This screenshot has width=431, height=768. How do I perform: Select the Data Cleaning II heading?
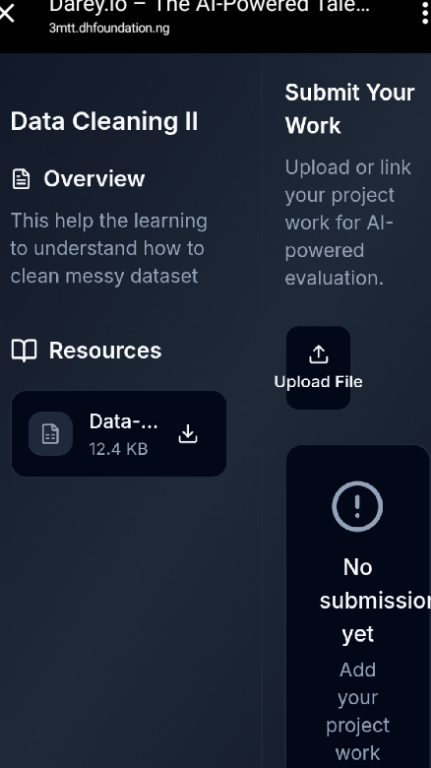tap(104, 121)
